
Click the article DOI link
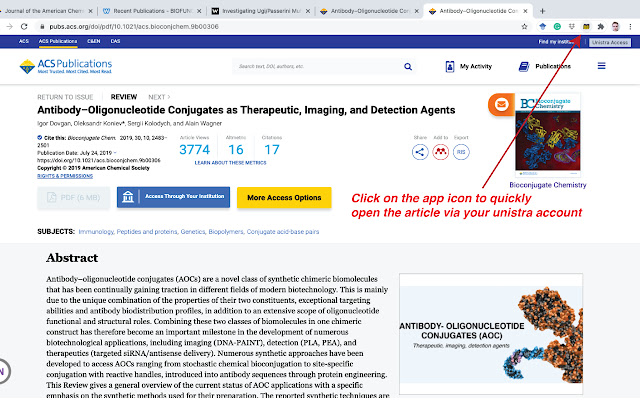point(99,160)
